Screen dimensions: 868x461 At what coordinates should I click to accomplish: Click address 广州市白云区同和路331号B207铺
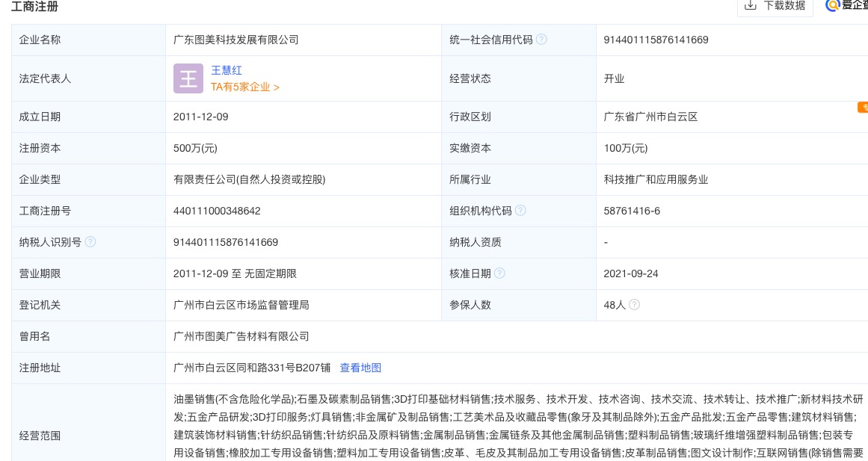[x=252, y=368]
